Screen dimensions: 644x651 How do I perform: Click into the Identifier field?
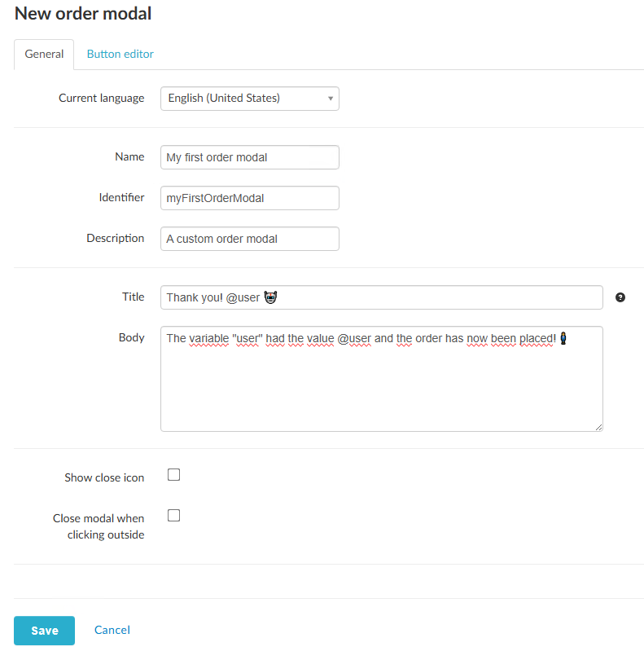pos(250,198)
